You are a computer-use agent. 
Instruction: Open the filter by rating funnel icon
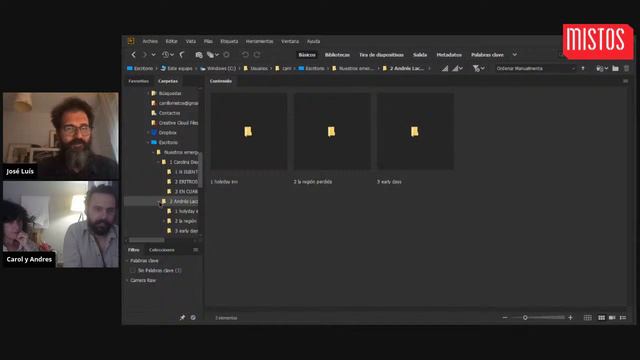tap(478, 69)
